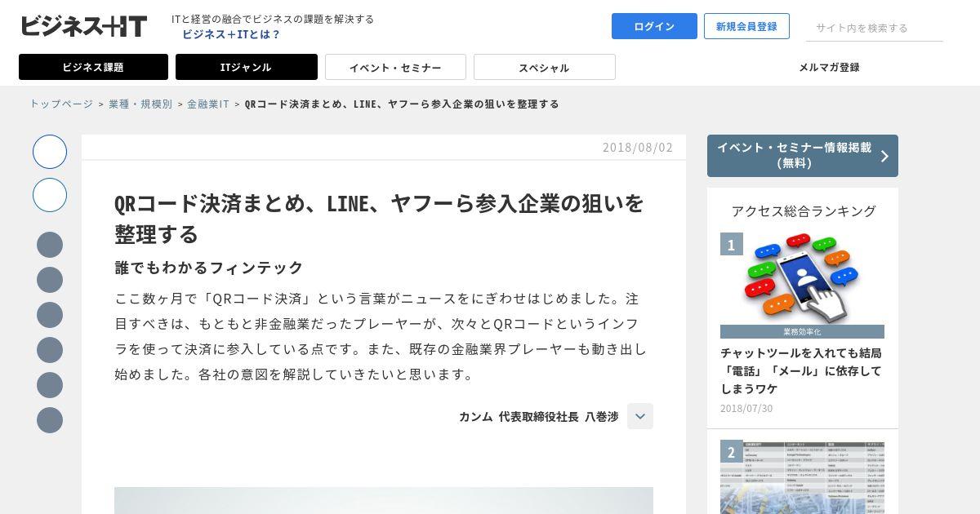
Task: Click the ログイン button
Action: 654,26
